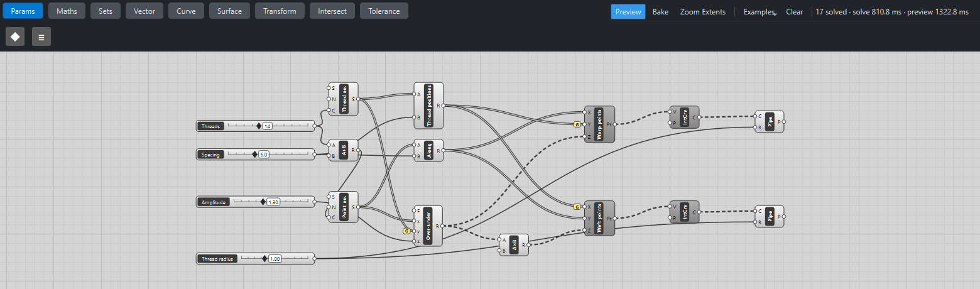This screenshot has height=289, width=980.
Task: Select the Thread positions node
Action: pyautogui.click(x=428, y=106)
